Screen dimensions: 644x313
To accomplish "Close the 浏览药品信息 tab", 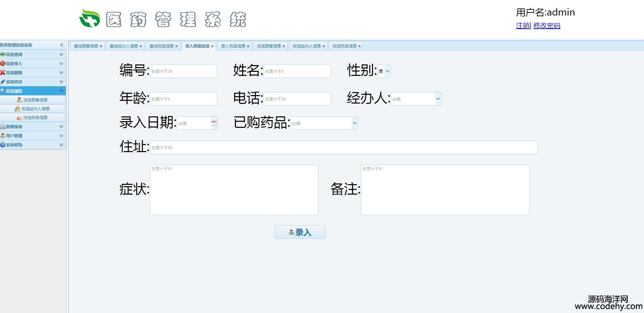I will [359, 46].
